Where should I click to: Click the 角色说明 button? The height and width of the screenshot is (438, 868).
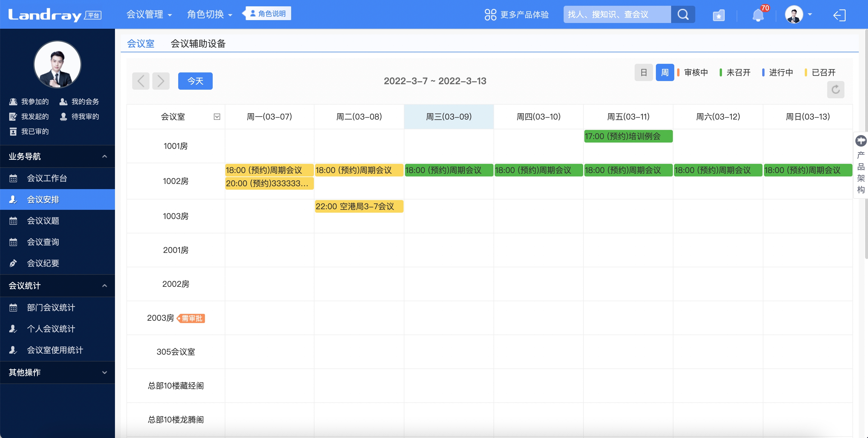tap(268, 14)
